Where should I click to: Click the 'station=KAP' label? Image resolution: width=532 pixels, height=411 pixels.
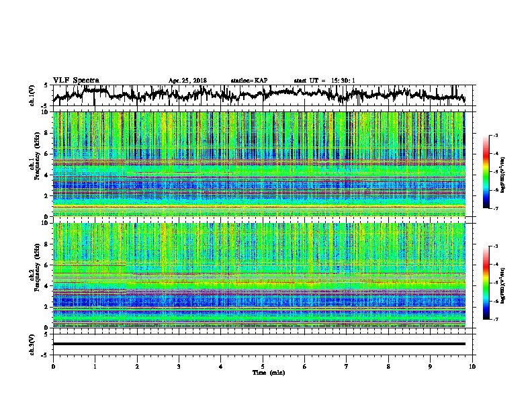[249, 81]
